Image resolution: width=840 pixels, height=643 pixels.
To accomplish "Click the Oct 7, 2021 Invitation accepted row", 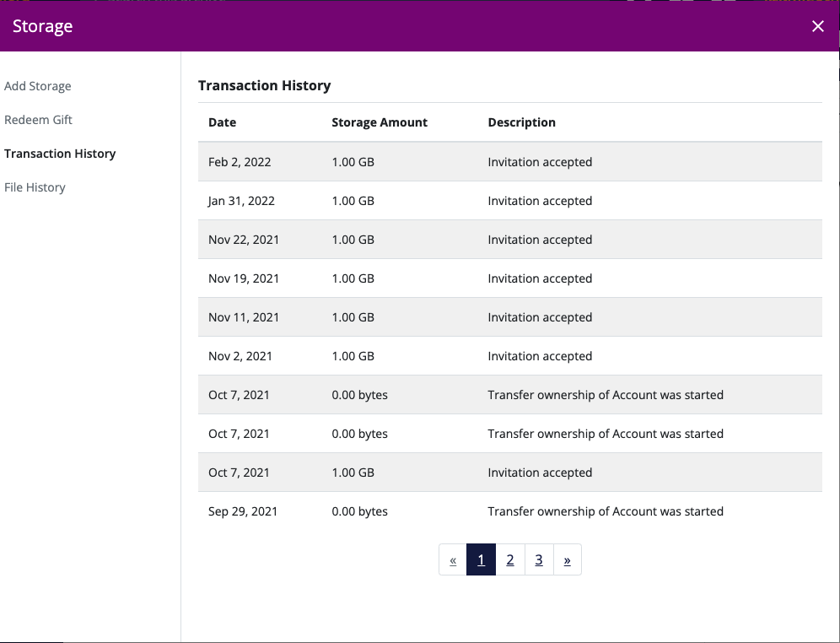I will (510, 473).
